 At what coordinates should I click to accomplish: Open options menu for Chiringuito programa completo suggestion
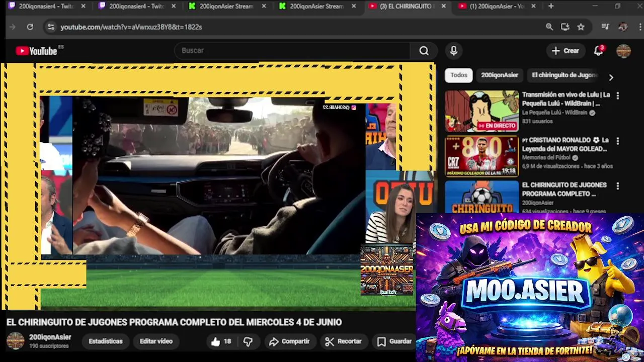point(617,186)
